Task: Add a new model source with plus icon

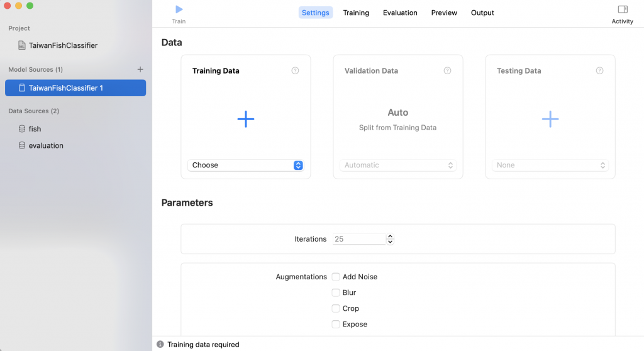Action: point(140,69)
